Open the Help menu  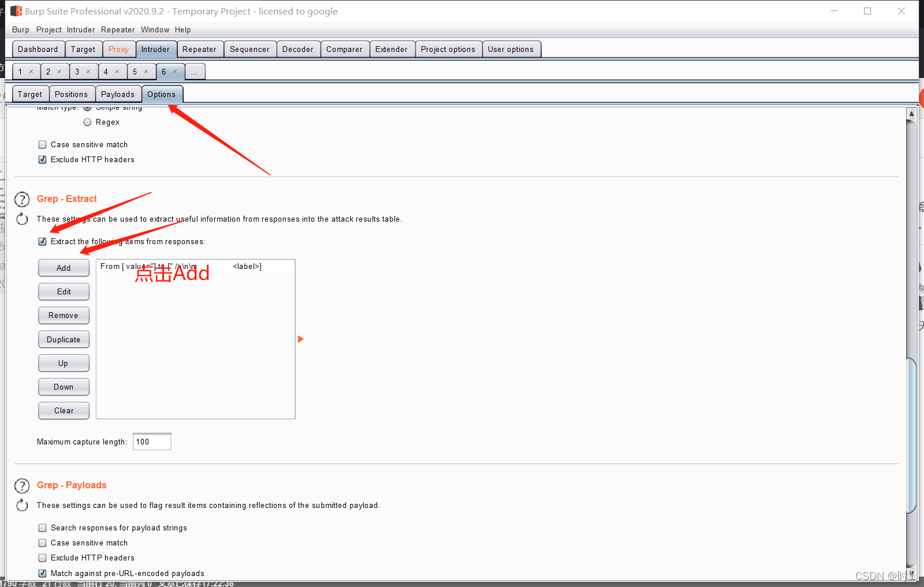(x=183, y=30)
